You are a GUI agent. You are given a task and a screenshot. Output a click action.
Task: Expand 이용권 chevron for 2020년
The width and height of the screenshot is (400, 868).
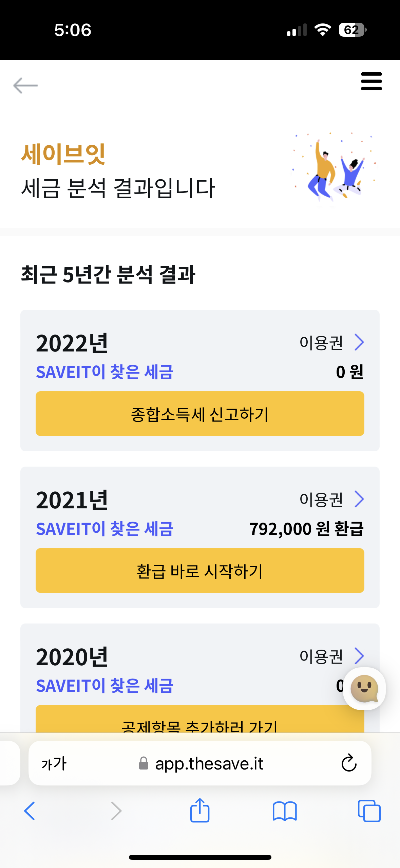(x=359, y=656)
